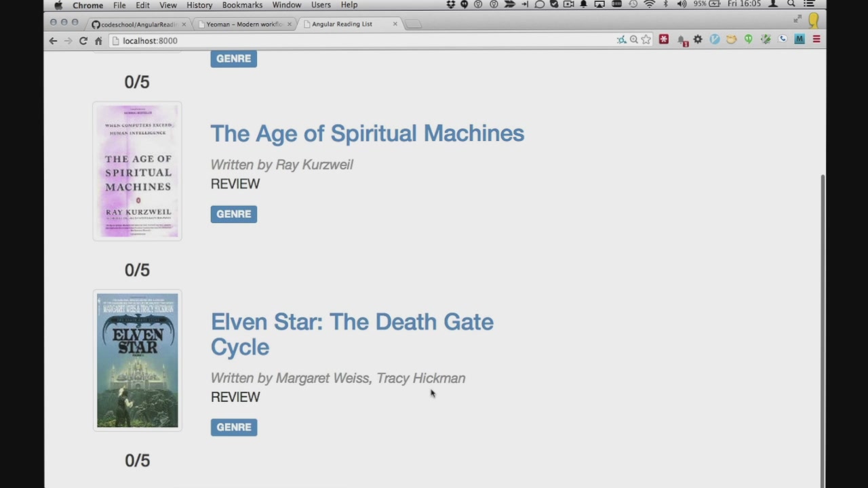Image resolution: width=868 pixels, height=488 pixels.
Task: Click the Elven Star book cover
Action: [137, 361]
